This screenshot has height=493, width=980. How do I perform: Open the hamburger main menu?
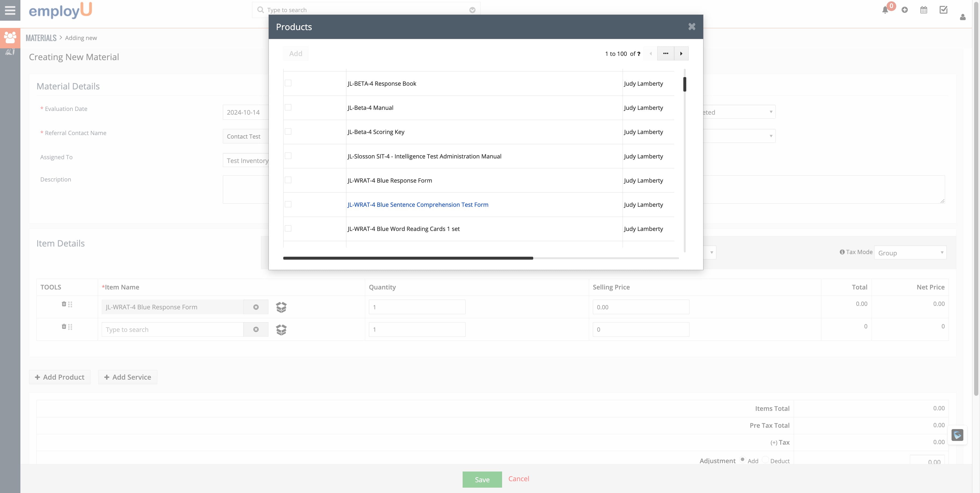click(x=10, y=10)
